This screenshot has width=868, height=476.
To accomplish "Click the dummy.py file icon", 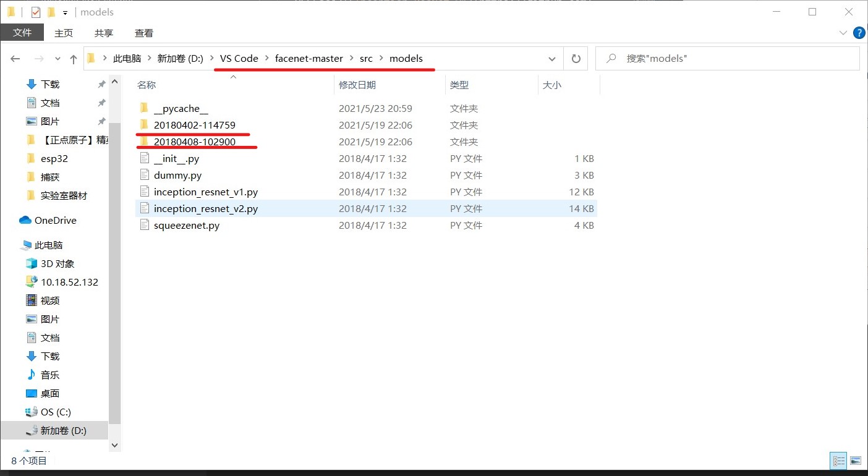I will tap(144, 175).
